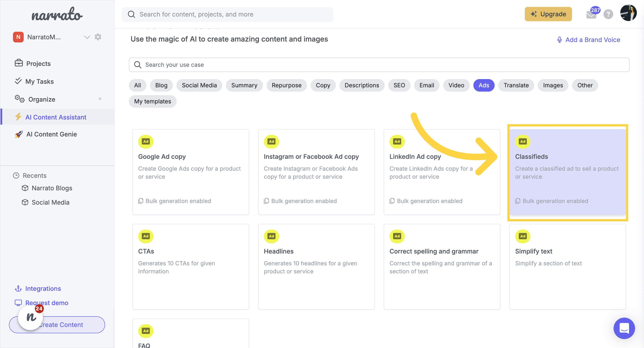Open the Headlines template card
This screenshot has height=348, width=644.
click(316, 267)
